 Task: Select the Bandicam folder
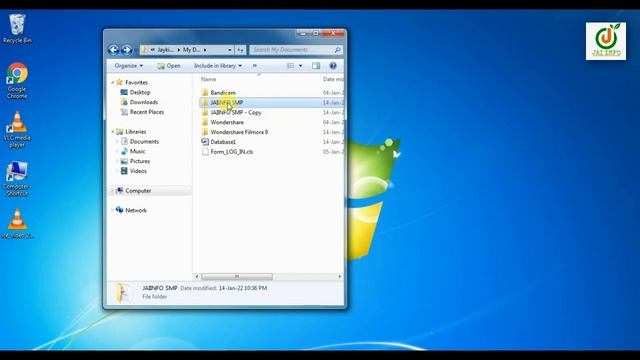[x=223, y=93]
